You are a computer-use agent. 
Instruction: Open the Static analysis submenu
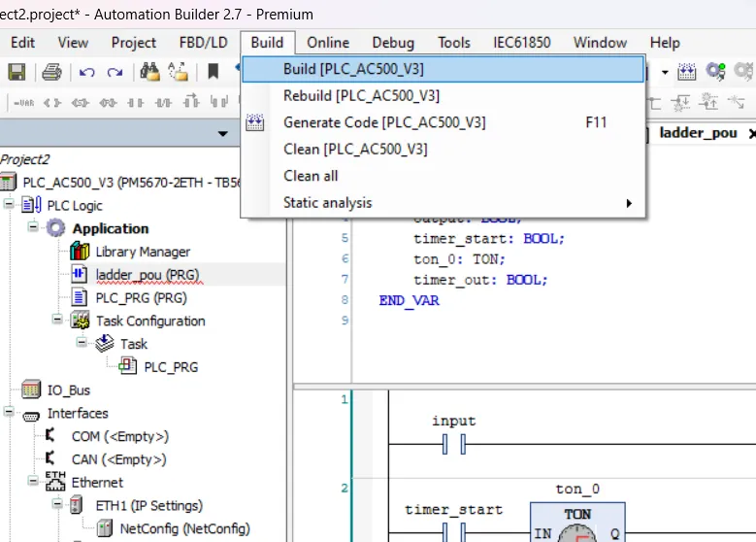click(x=443, y=203)
